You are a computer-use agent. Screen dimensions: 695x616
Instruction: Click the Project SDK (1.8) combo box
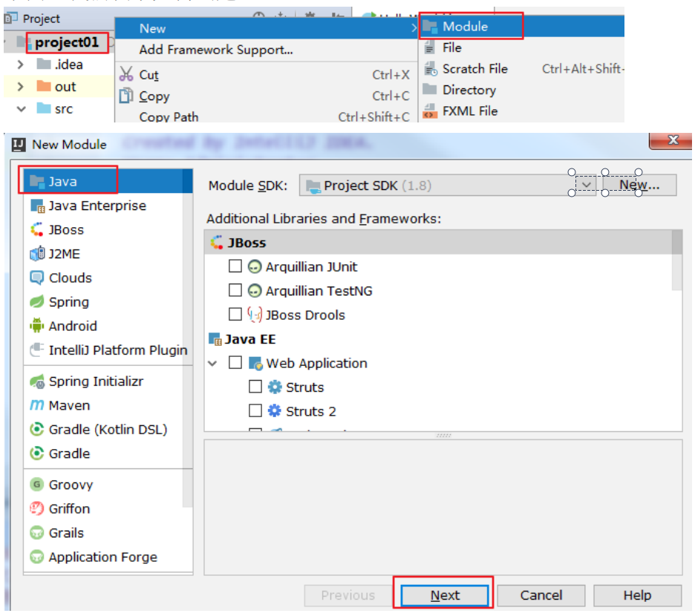[x=448, y=186]
